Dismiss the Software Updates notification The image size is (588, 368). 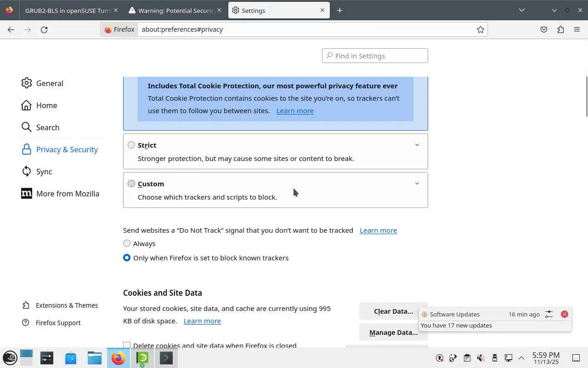pyautogui.click(x=564, y=314)
